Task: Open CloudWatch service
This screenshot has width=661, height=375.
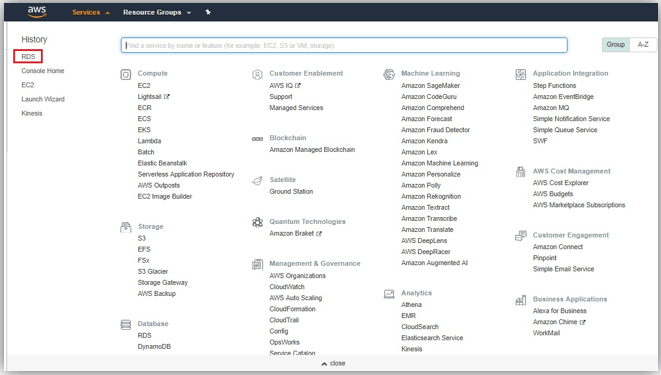Action: coord(287,287)
